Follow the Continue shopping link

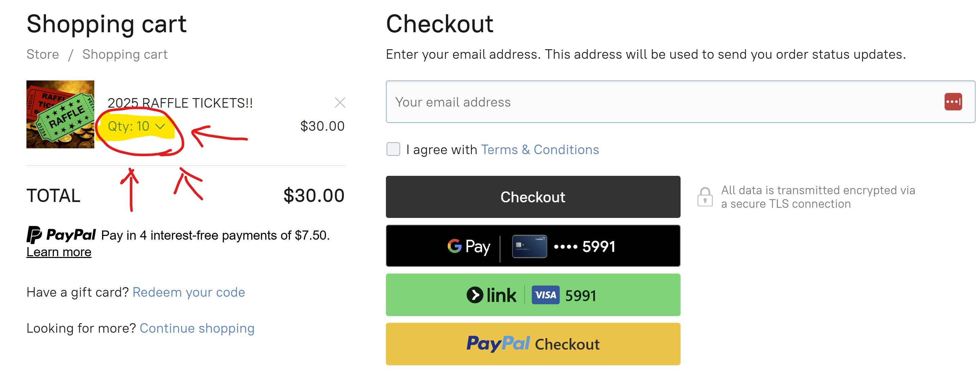coord(197,328)
